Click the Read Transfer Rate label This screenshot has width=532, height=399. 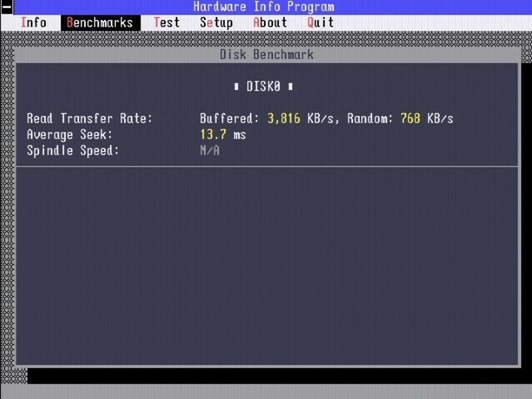pyautogui.click(x=90, y=118)
